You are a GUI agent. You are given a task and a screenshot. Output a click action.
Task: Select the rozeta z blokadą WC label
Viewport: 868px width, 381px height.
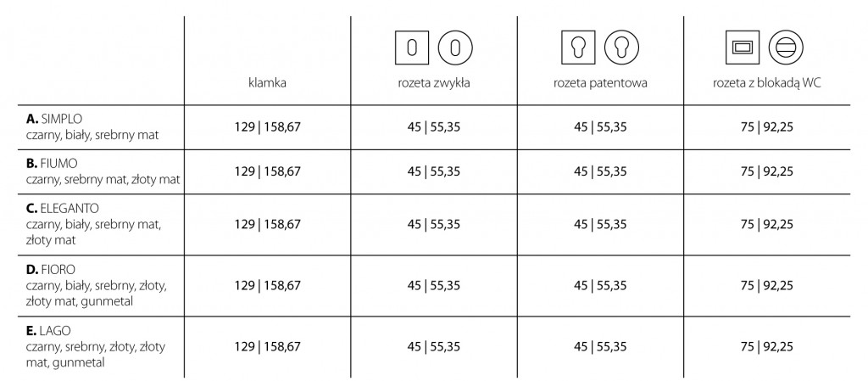tap(766, 84)
